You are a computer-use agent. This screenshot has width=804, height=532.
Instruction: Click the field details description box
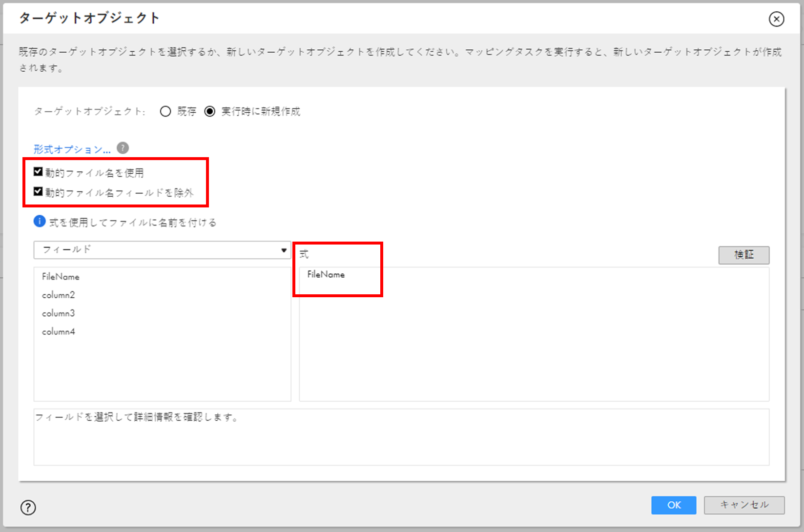pyautogui.click(x=401, y=437)
